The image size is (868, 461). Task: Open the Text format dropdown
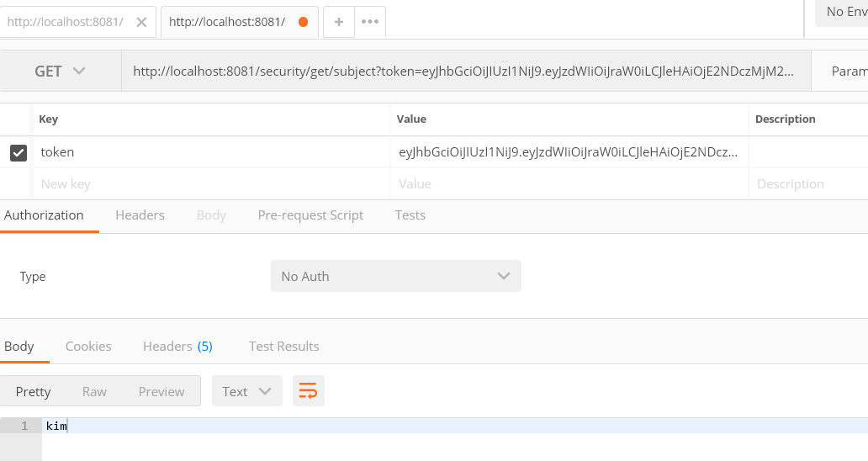pyautogui.click(x=247, y=391)
